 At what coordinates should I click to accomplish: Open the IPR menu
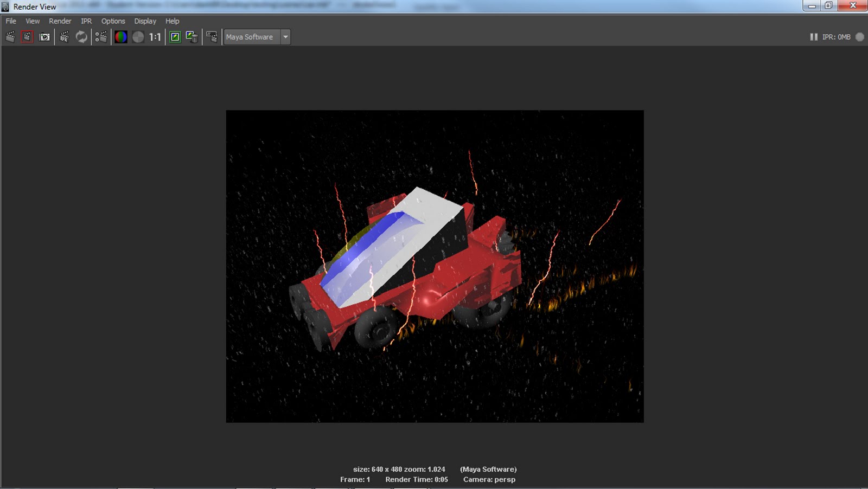point(85,21)
